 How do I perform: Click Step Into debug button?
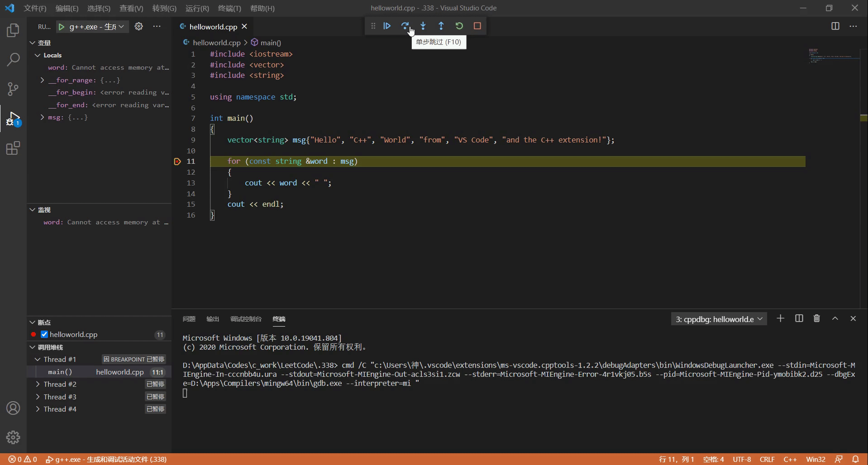[x=423, y=26]
